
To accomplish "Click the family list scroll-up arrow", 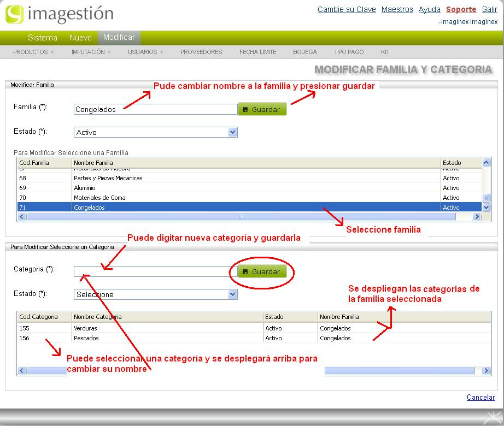I will point(486,162).
